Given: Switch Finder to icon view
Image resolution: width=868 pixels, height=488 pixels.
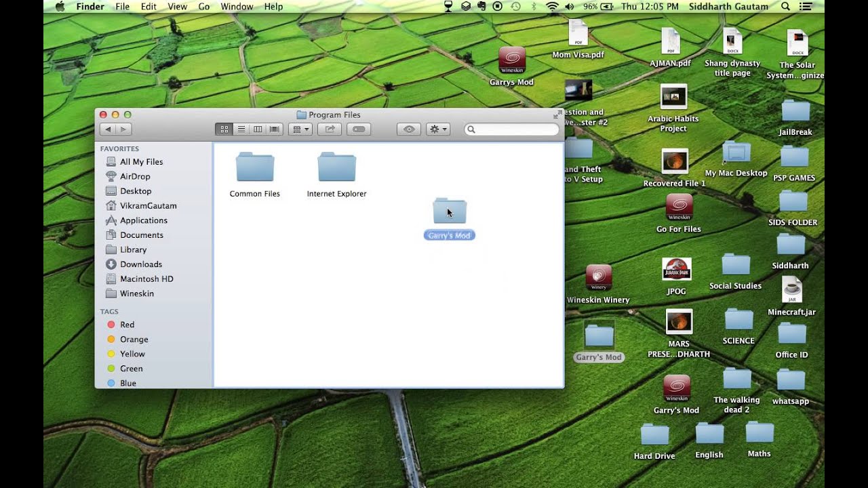Looking at the screenshot, I should [224, 129].
